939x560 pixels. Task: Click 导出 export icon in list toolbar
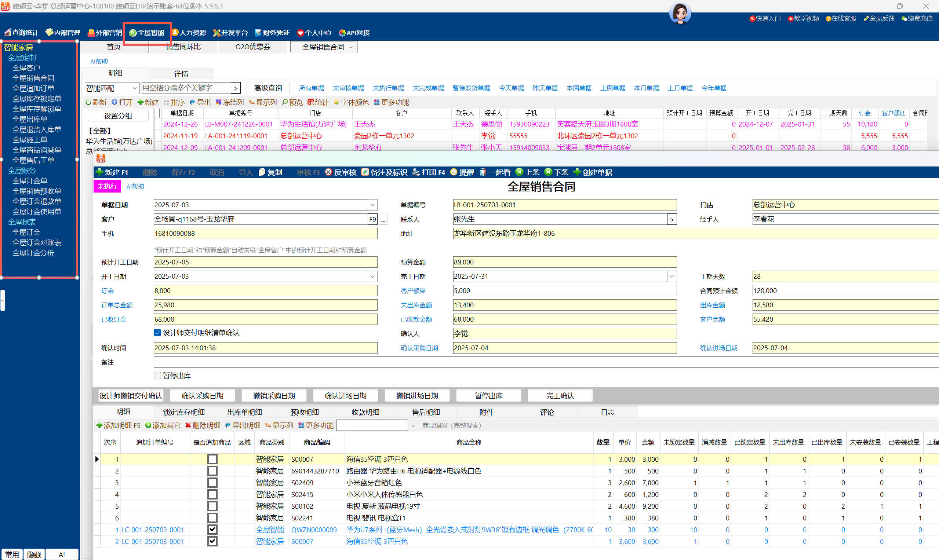click(192, 102)
